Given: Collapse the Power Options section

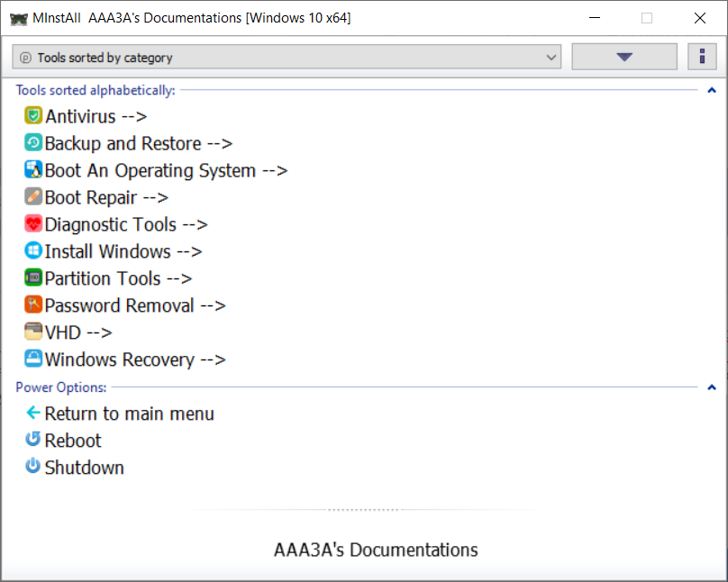Looking at the screenshot, I should tap(711, 387).
